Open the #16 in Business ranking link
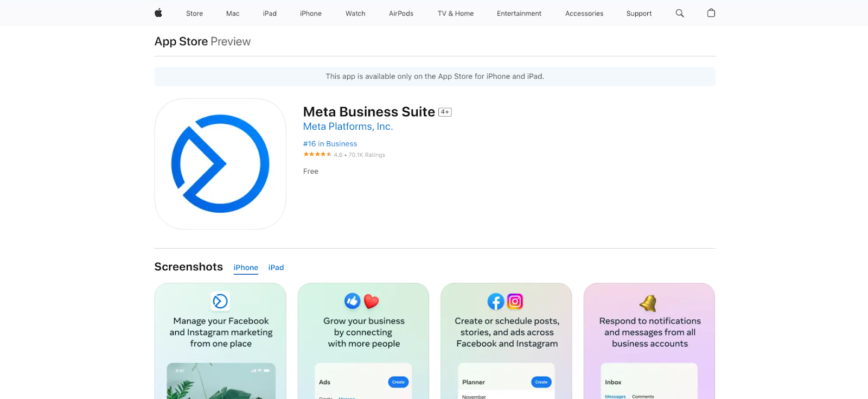Screen dimensions: 868x399 [330, 144]
